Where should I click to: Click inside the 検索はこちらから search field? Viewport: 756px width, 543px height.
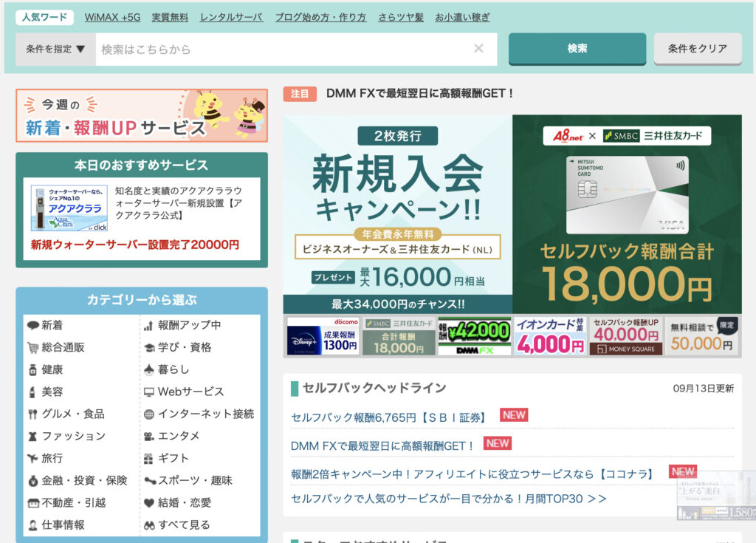click(x=281, y=49)
